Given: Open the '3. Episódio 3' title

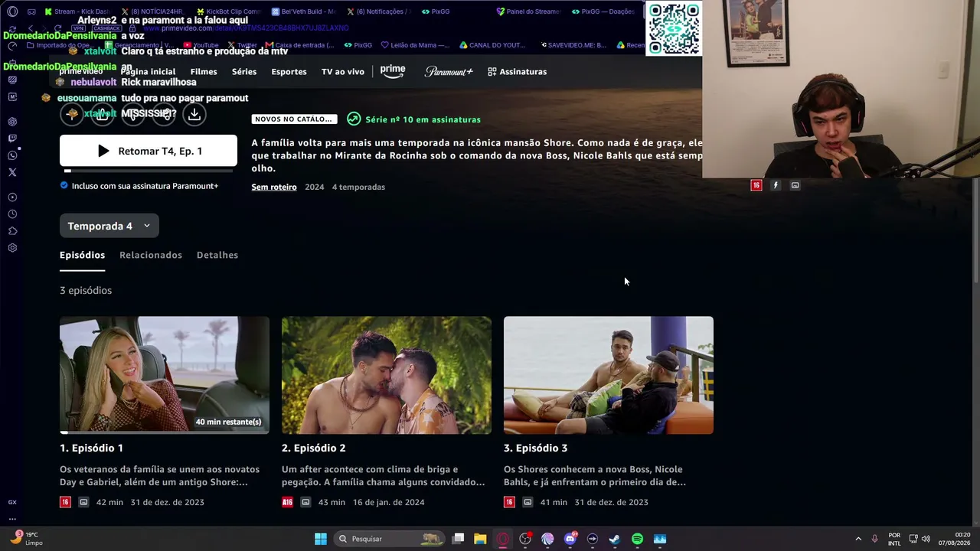Looking at the screenshot, I should coord(536,448).
